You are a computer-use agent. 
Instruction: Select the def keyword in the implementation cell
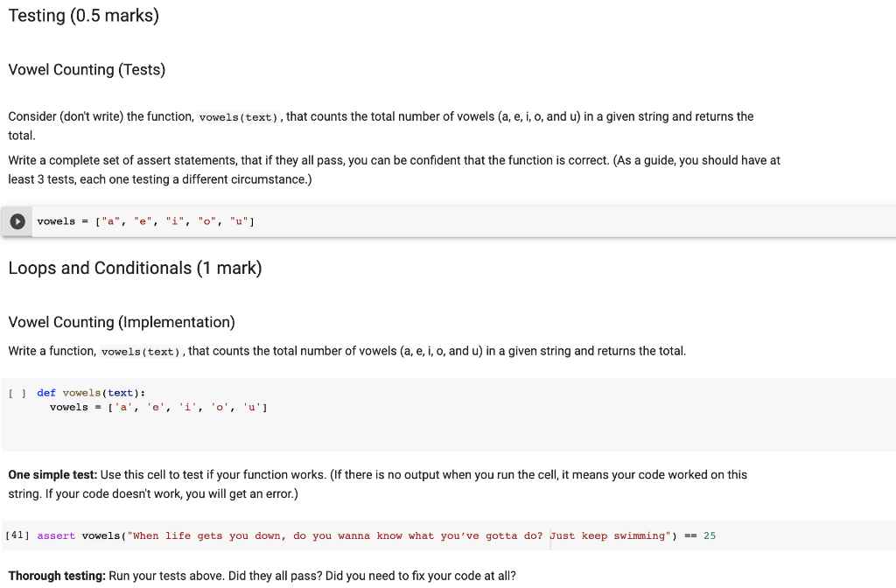pyautogui.click(x=45, y=392)
